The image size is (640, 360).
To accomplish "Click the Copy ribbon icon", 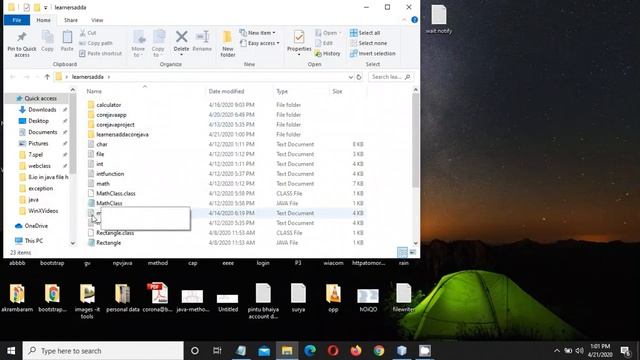I will (47, 41).
